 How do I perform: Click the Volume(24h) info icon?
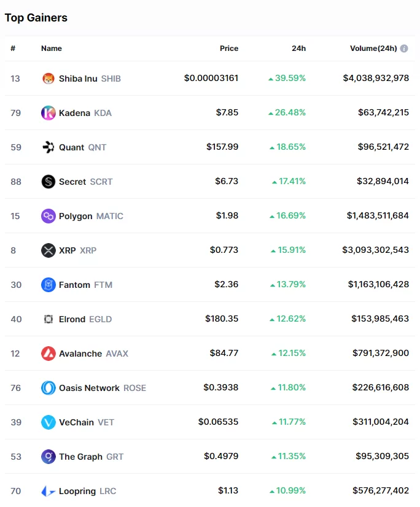point(404,48)
